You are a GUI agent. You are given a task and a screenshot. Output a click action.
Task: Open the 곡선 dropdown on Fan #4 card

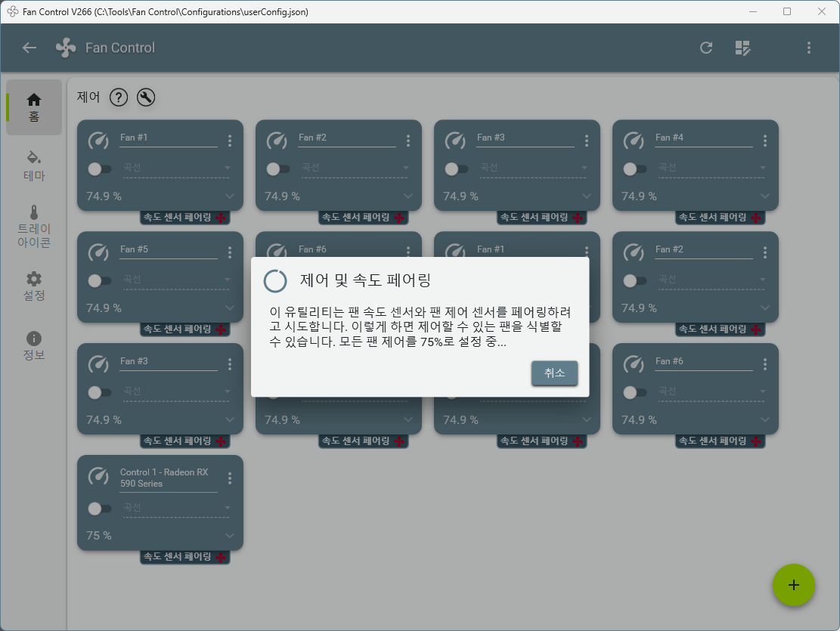point(711,169)
